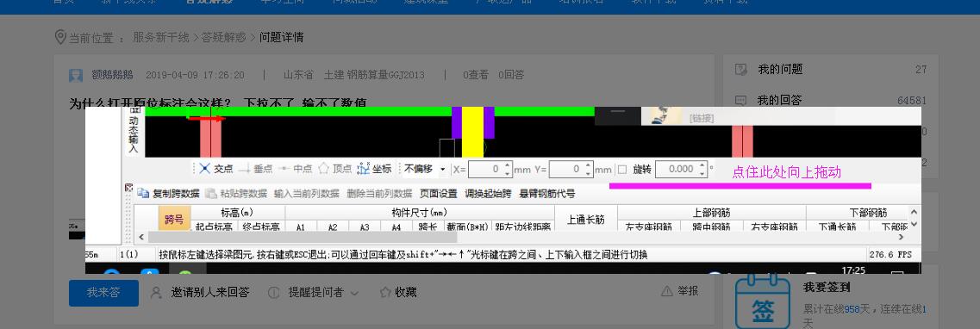Tick the 旋转 rotation checkbox
Viewport: 980px width, 329px height.
coord(622,169)
